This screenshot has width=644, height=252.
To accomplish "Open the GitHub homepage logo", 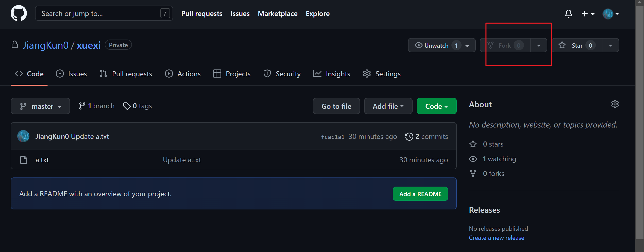I will pyautogui.click(x=19, y=13).
